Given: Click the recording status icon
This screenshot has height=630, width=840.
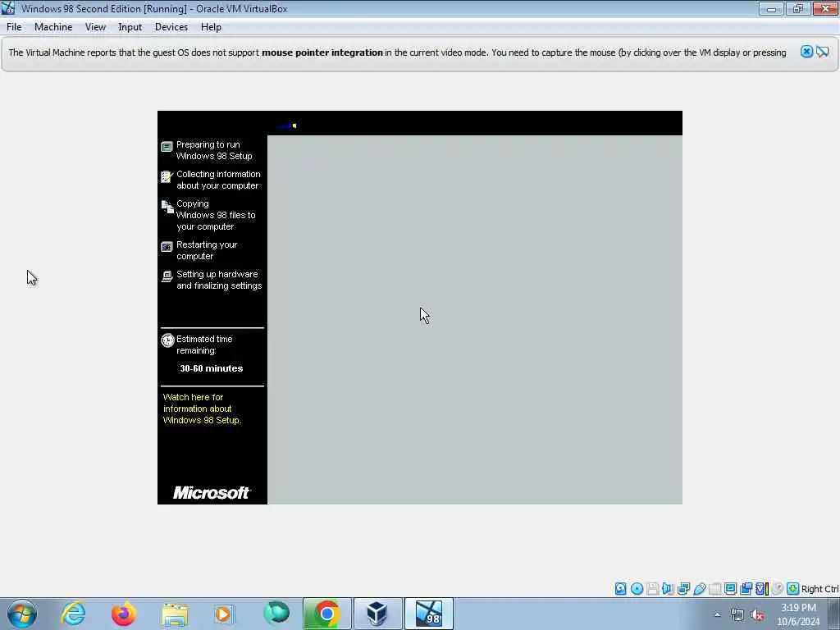Looking at the screenshot, I should tap(746, 589).
